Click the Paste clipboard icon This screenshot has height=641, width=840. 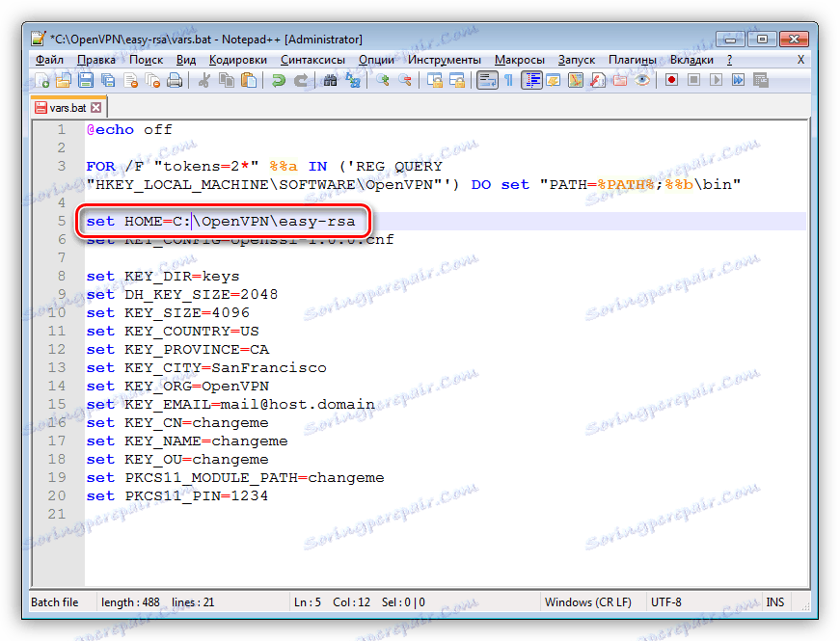point(249,81)
